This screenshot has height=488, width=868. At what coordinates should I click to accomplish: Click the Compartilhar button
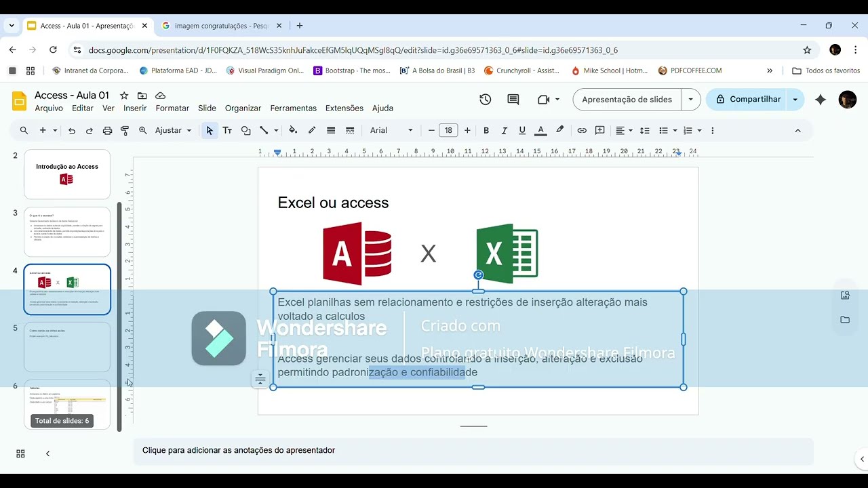pos(747,100)
